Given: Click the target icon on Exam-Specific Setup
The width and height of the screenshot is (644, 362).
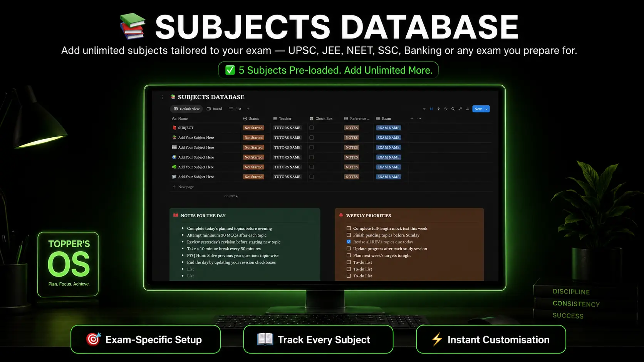Looking at the screenshot, I should pyautogui.click(x=93, y=339).
